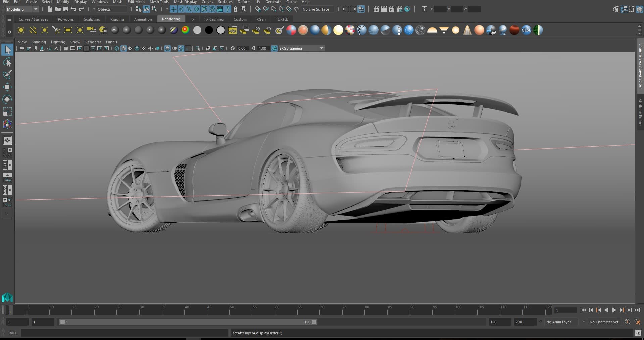This screenshot has width=644, height=340.
Task: Open the No Character Set dropdown
Action: [x=604, y=322]
